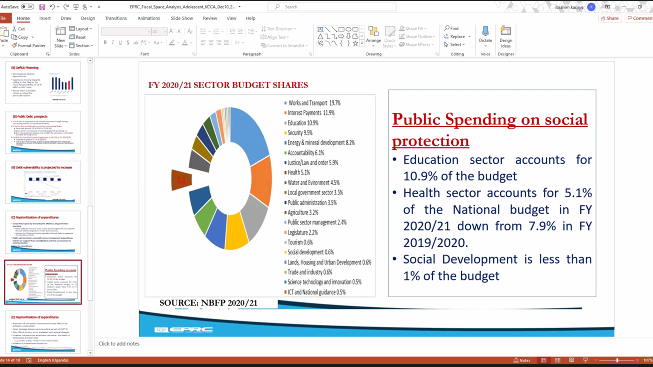Clear all formatting
The width and height of the screenshot is (653, 367).
190,32
